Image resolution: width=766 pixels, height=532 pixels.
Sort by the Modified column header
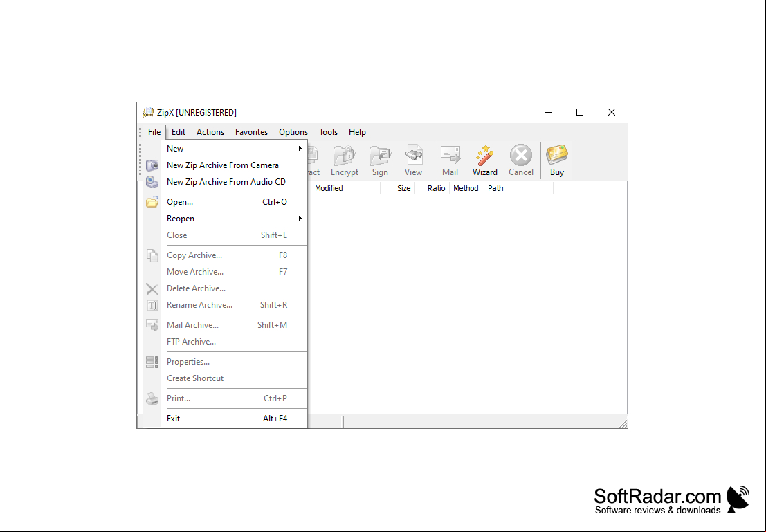pos(345,188)
